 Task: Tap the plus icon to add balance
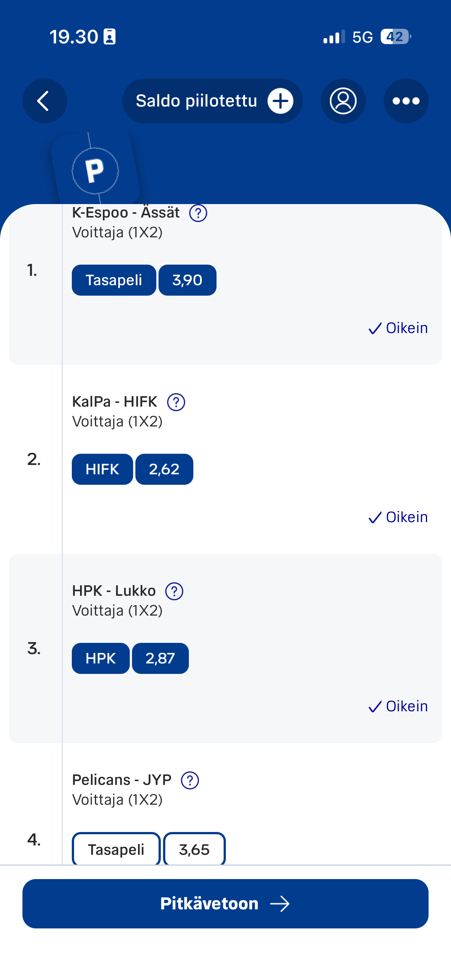[280, 101]
